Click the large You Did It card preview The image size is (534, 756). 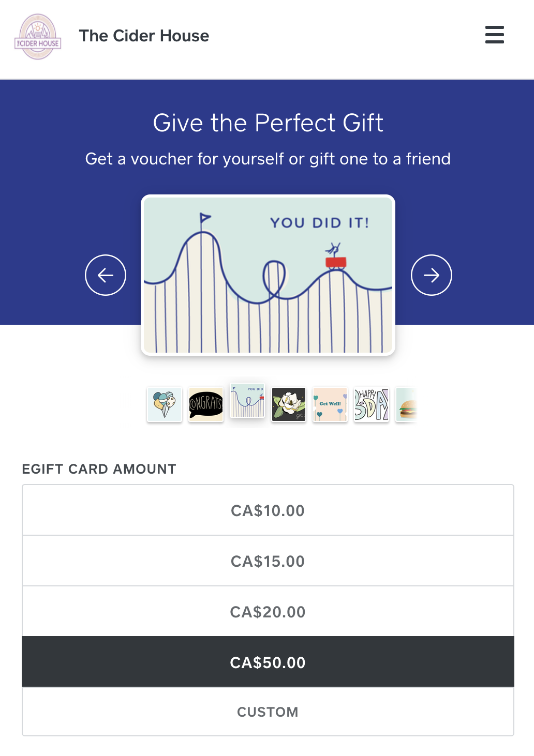point(268,275)
